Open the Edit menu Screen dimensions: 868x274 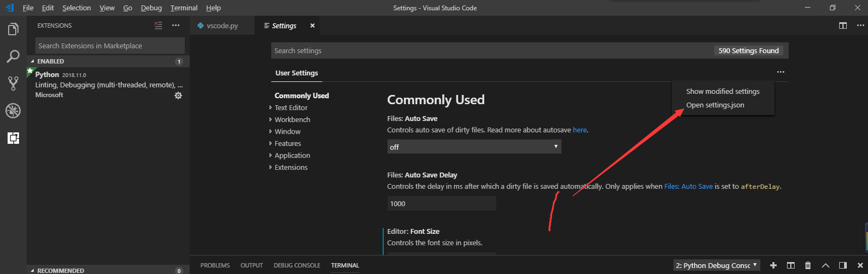click(x=48, y=8)
